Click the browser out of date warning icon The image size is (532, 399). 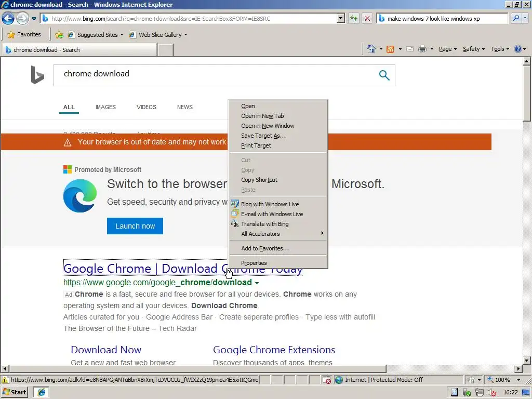click(x=68, y=142)
